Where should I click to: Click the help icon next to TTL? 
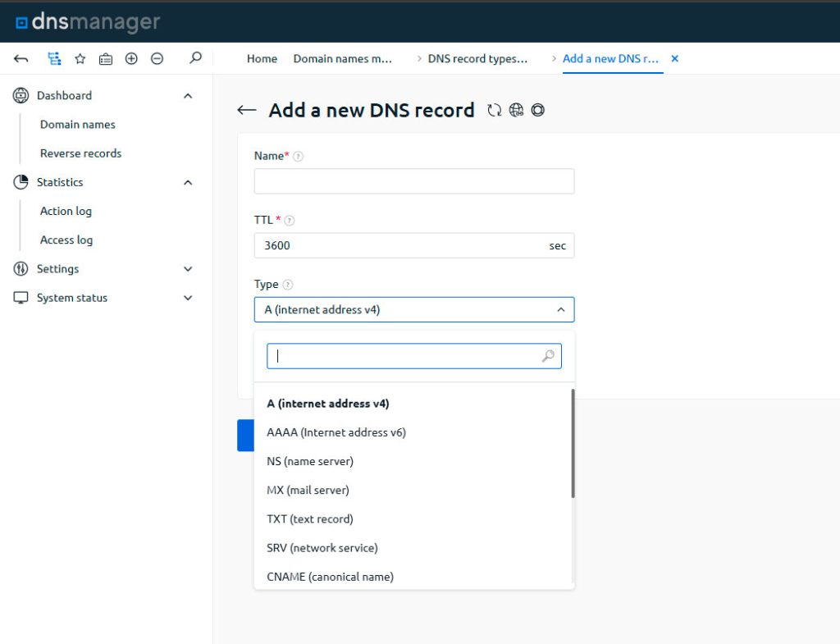coord(290,221)
